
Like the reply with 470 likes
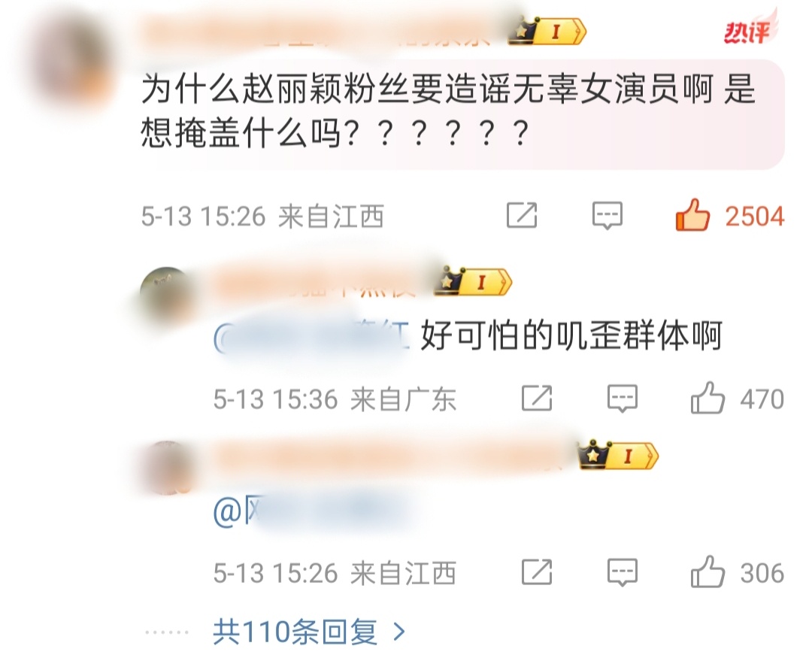point(707,398)
